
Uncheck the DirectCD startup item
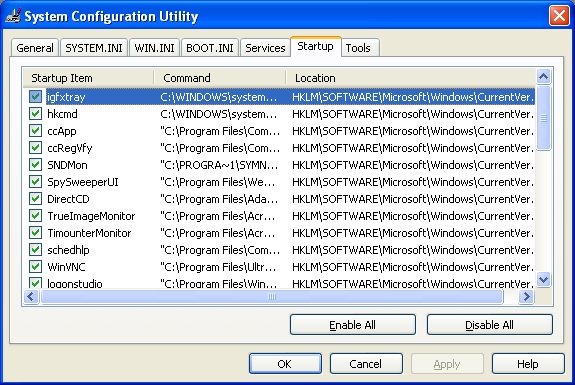pyautogui.click(x=35, y=199)
